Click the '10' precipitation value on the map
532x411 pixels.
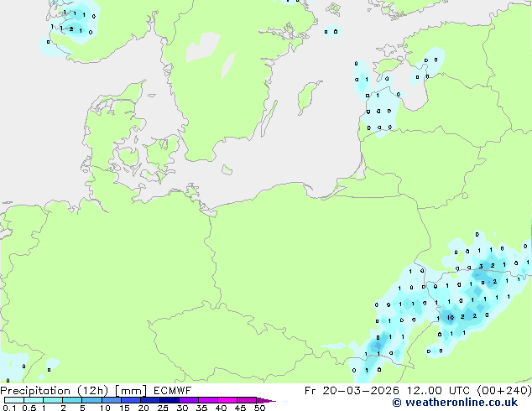451,317
